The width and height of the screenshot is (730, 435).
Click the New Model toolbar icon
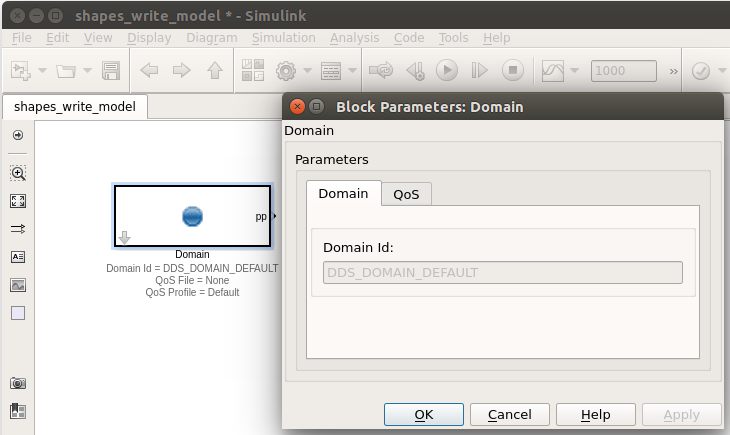21,71
